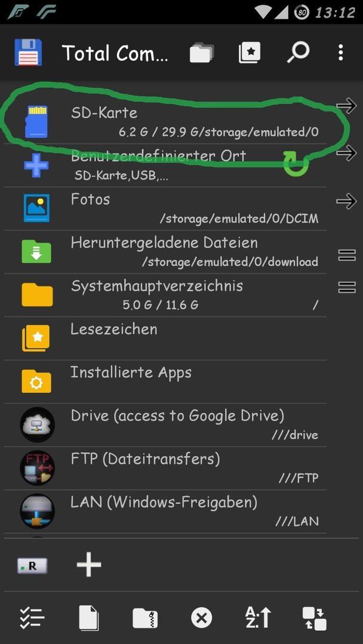Open the three-dot overflow menu
This screenshot has height=644, width=363.
340,53
